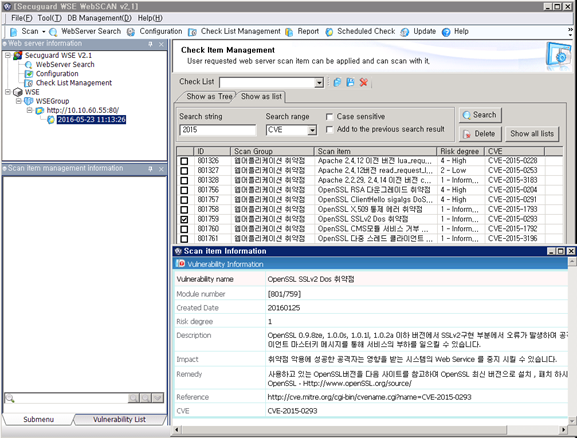577x438 pixels.
Task: Select Check List Management tree item
Action: [x=74, y=83]
